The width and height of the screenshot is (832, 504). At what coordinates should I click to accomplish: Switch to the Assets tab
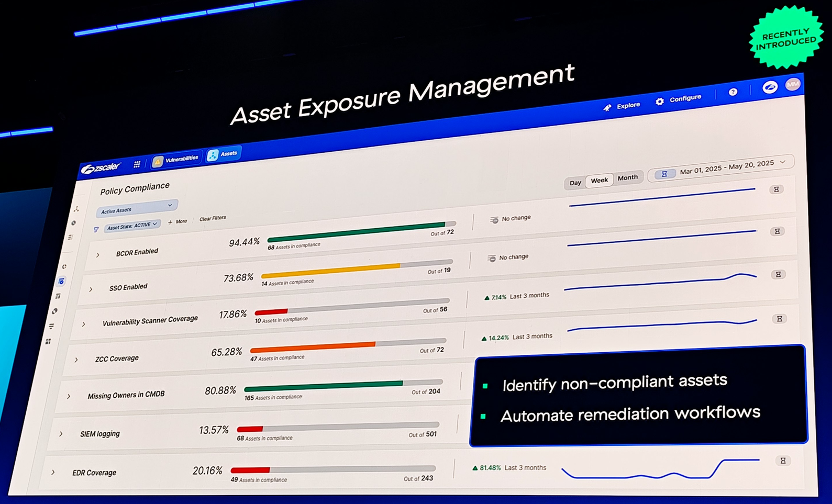[224, 154]
